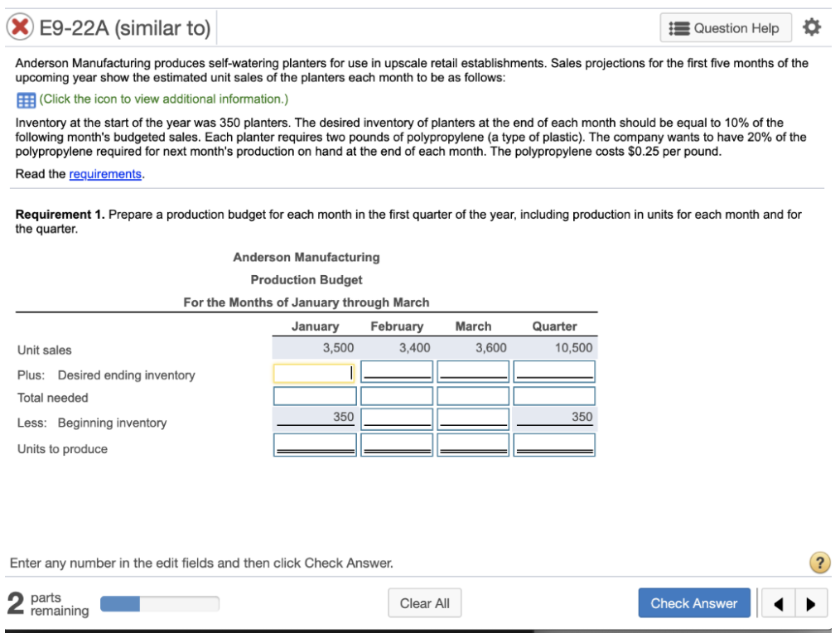
Task: Select February total needed field
Action: tap(397, 396)
